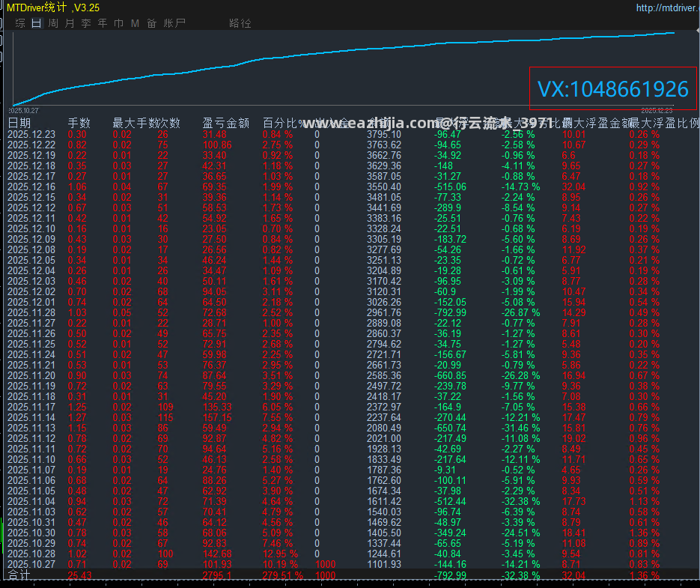Viewport: 700px width, 588px height.
Task: Click balance value 3795.10
Action: [384, 135]
